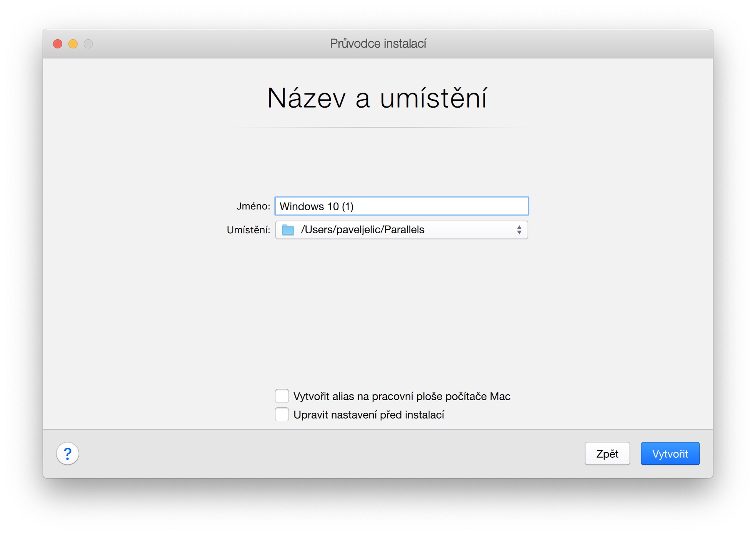Click the grayed-out zoom window button
This screenshot has width=756, height=535.
(x=88, y=44)
